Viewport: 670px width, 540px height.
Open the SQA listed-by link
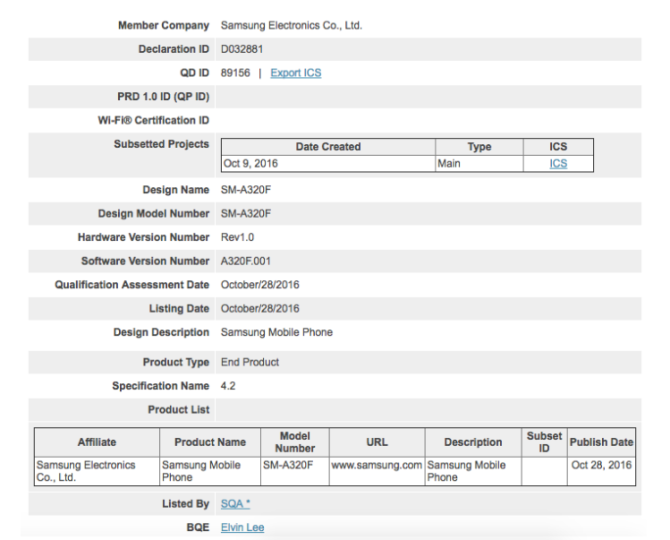pyautogui.click(x=235, y=504)
